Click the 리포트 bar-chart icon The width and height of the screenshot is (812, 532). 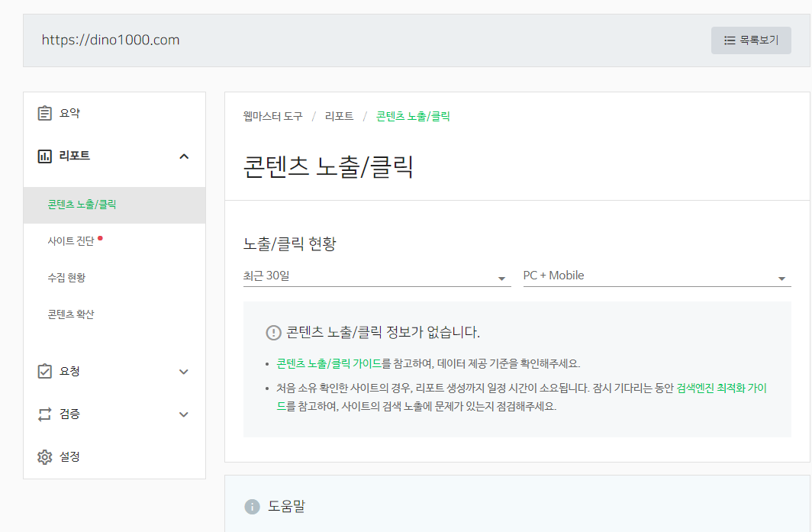tap(43, 156)
